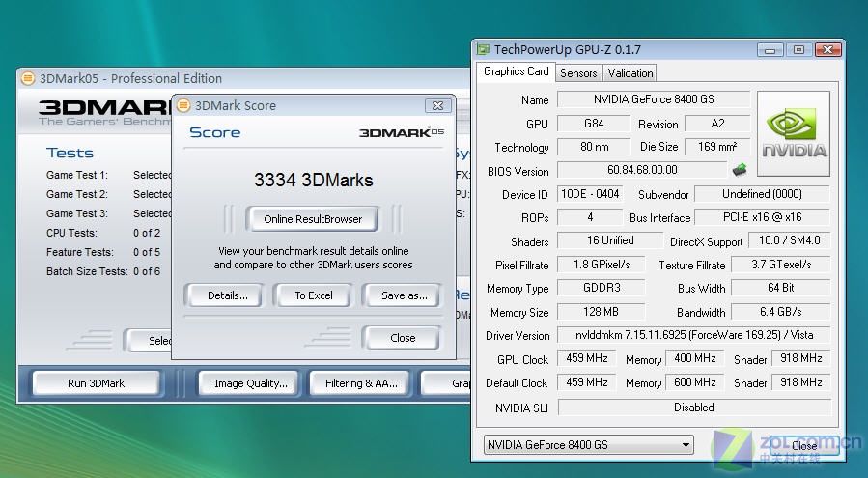Click the Technology field showing 80 nm
Screen dimensions: 868x478
click(594, 147)
